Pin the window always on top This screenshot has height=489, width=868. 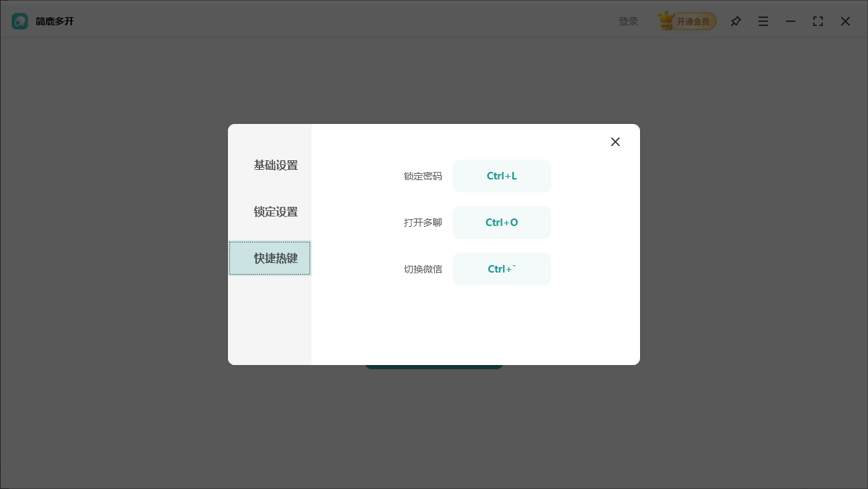point(736,21)
